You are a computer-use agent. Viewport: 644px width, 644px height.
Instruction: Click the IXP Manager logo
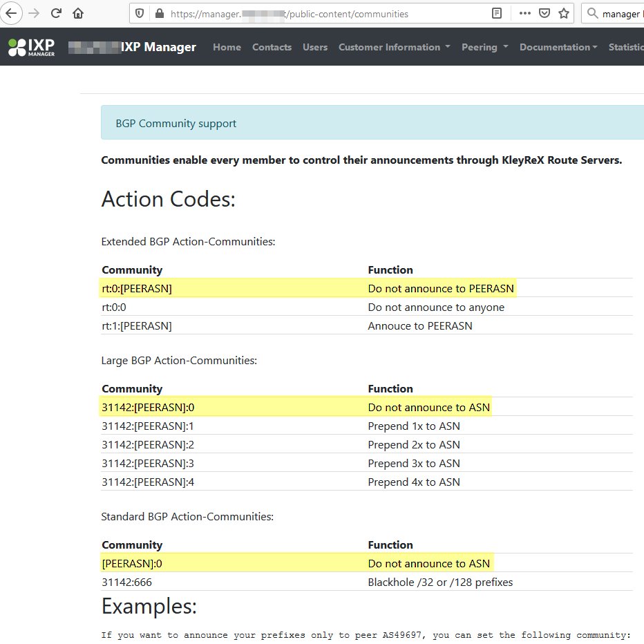pyautogui.click(x=31, y=47)
